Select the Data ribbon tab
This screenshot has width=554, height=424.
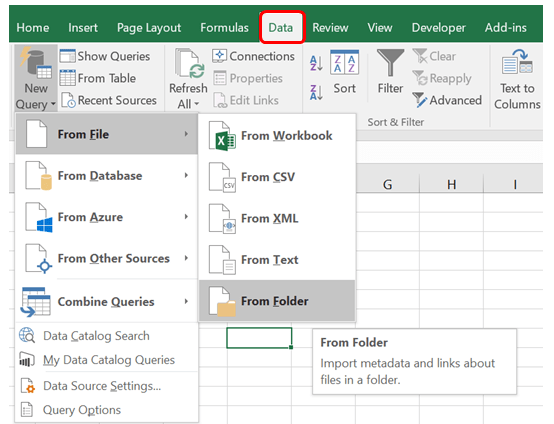click(x=281, y=28)
